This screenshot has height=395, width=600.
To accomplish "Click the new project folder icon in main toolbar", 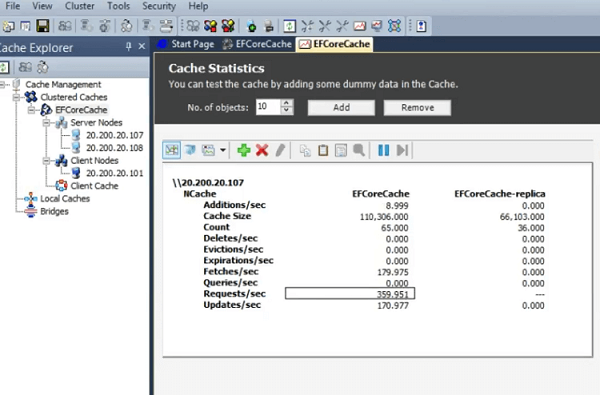I will (x=9, y=26).
